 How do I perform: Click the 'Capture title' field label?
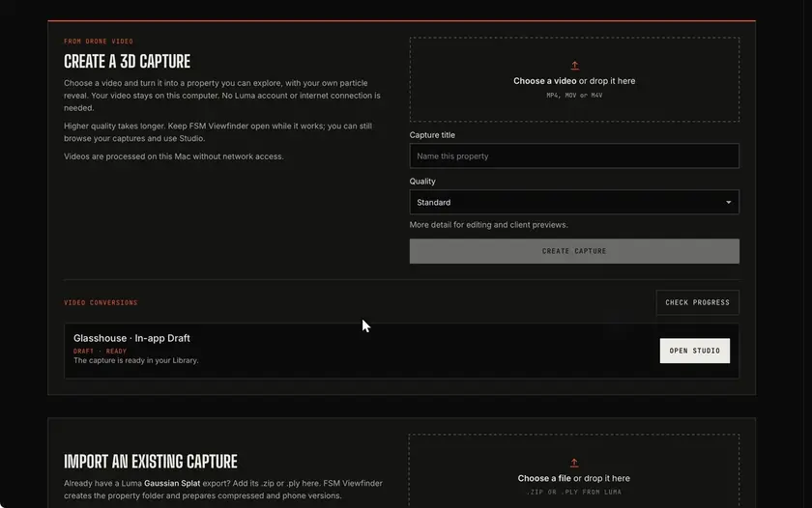point(432,135)
